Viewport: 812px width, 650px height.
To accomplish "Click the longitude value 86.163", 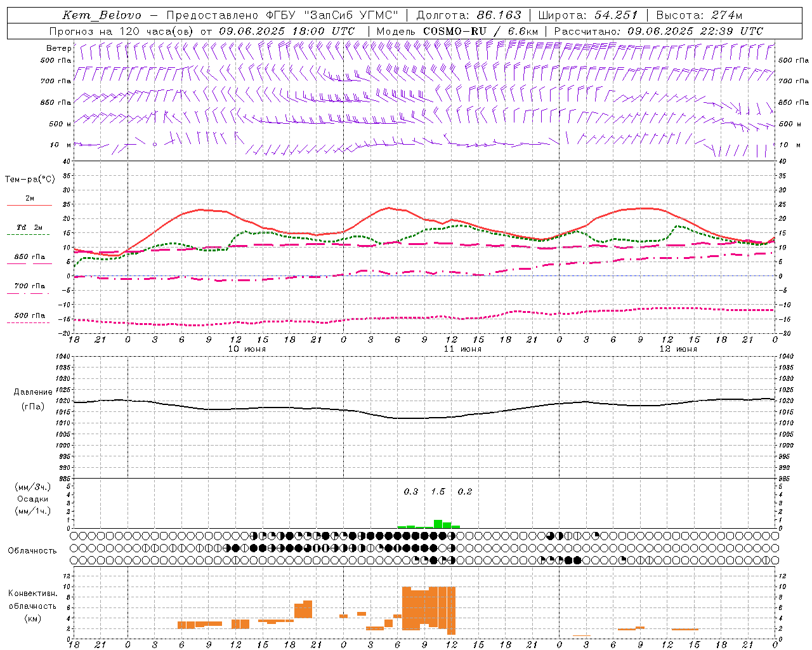I will [x=499, y=15].
